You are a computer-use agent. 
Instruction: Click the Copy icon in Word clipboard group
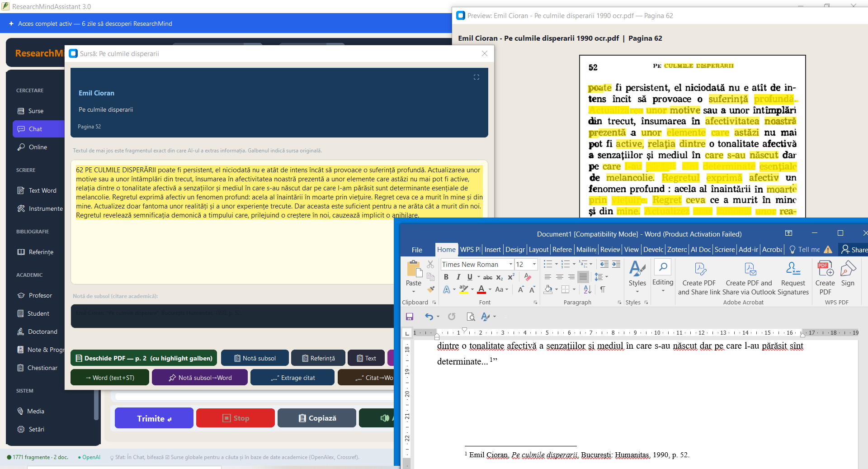pos(430,276)
